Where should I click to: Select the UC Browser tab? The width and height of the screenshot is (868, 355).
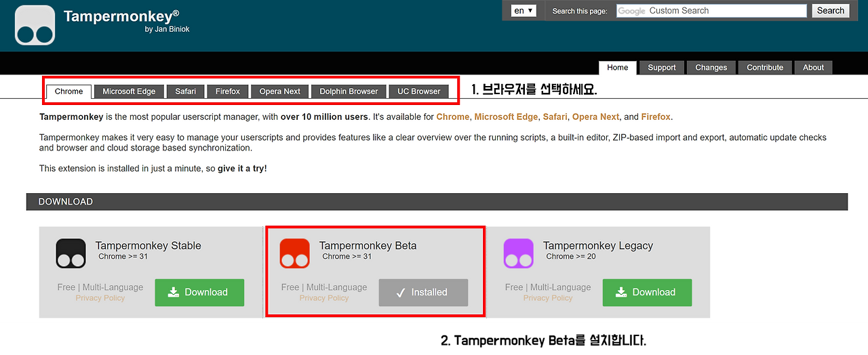tap(419, 91)
